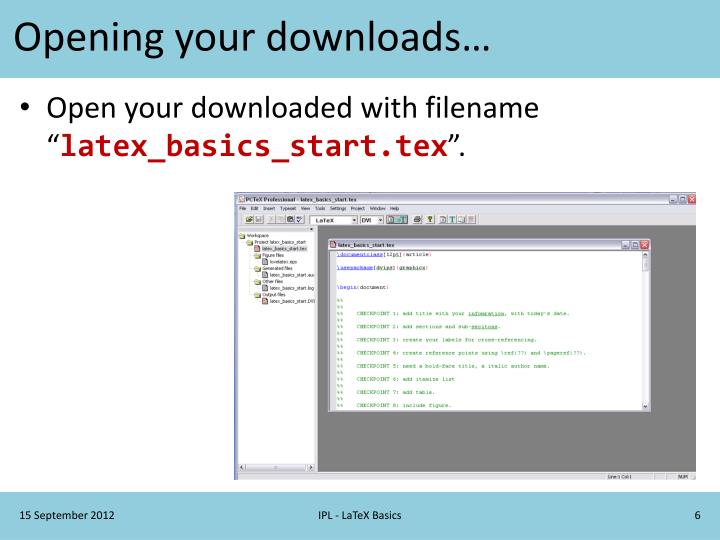Viewport: 720px width, 540px height.
Task: Open the File menu
Action: coord(242,208)
